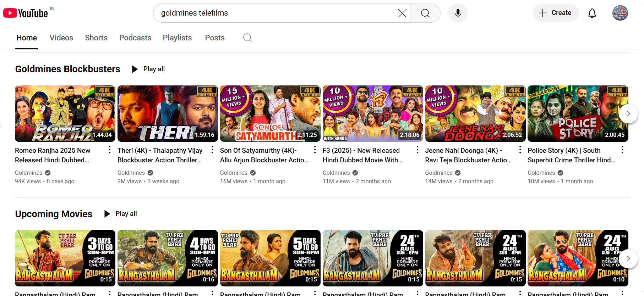Open Rangasthalam '5 Days To Go' thumbnail

[270, 258]
